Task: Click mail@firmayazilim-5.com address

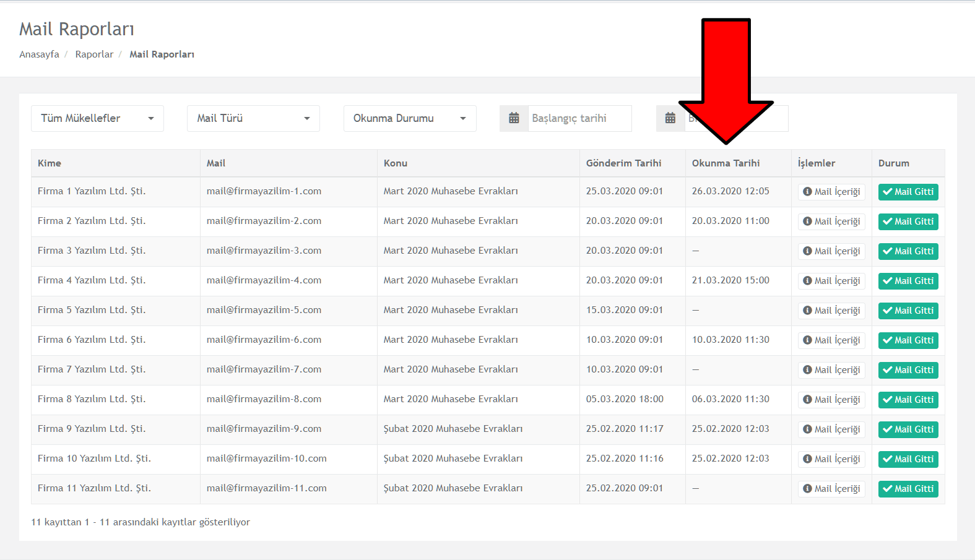Action: pos(264,310)
